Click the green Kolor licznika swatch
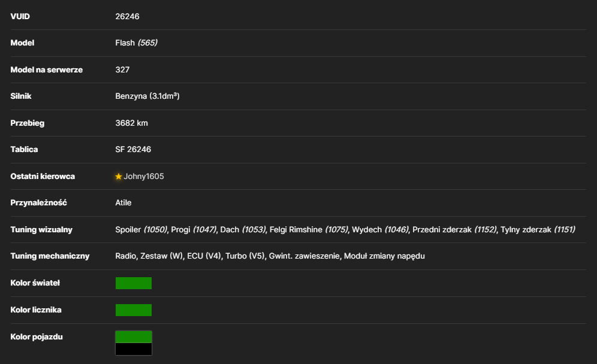597x364 pixels. [134, 310]
